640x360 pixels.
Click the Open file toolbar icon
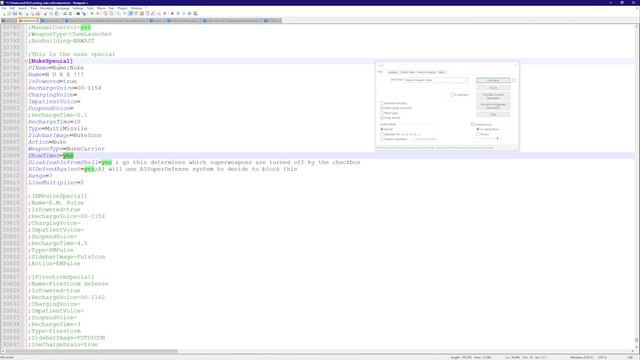(9, 13)
